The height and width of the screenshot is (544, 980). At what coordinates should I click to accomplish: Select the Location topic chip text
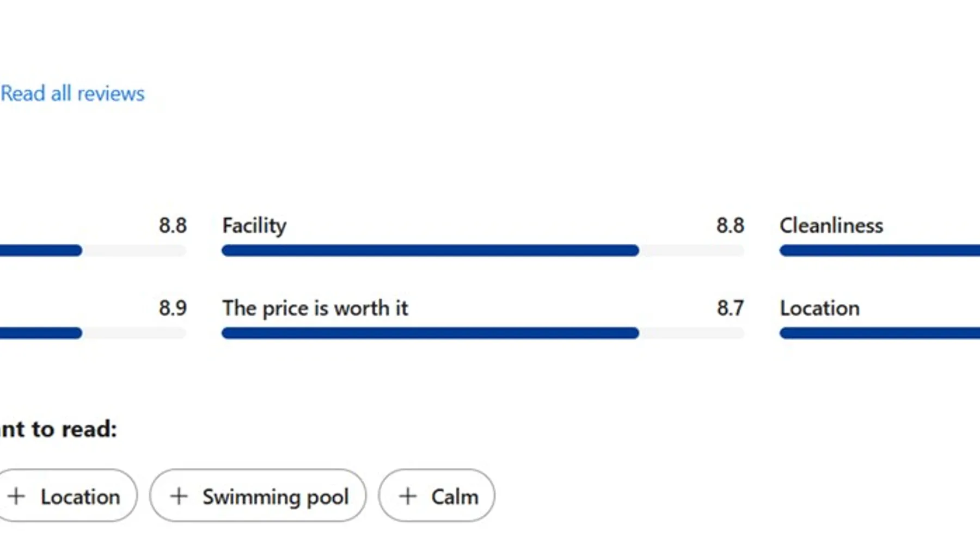(x=81, y=497)
